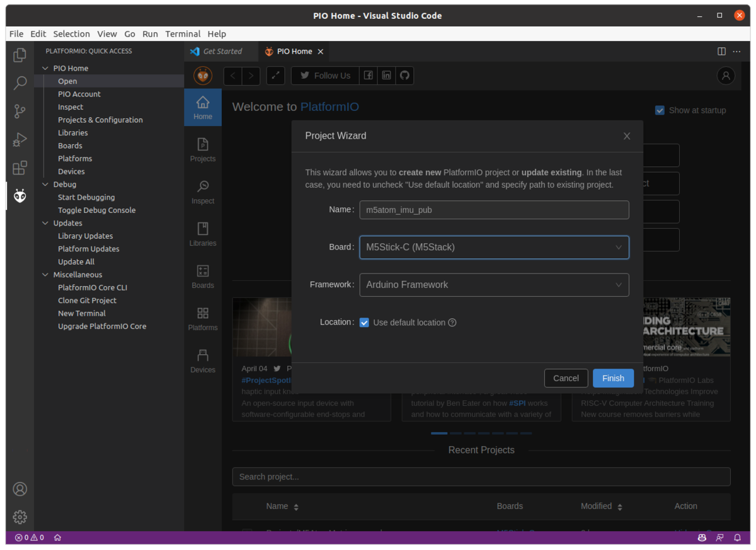Screen dimensions: 756x550
Task: Select Upgrade PlatformIO Core item
Action: coord(102,326)
